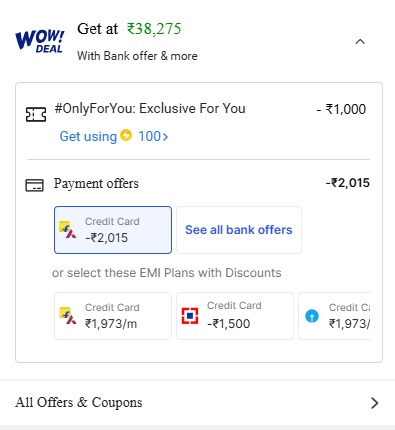Select HDFC Credit Card -₹1,500 EMI plan

coord(235,316)
